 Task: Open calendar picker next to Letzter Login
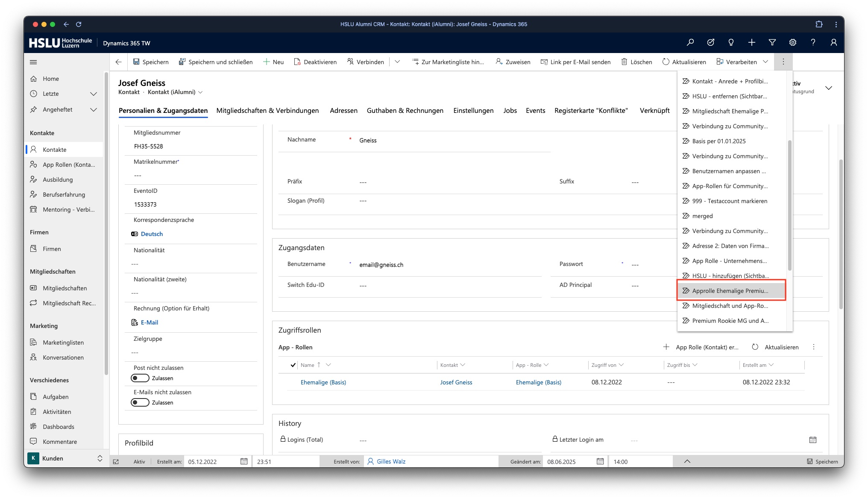pyautogui.click(x=812, y=440)
